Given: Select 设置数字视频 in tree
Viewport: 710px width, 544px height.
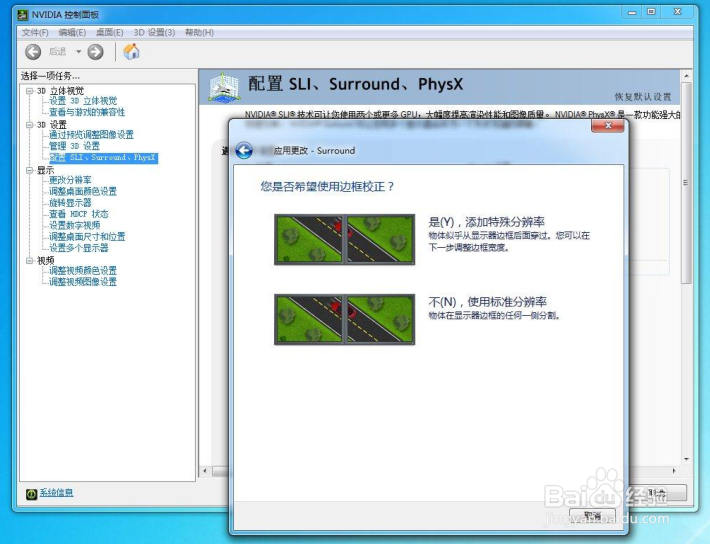Looking at the screenshot, I should coord(75,226).
